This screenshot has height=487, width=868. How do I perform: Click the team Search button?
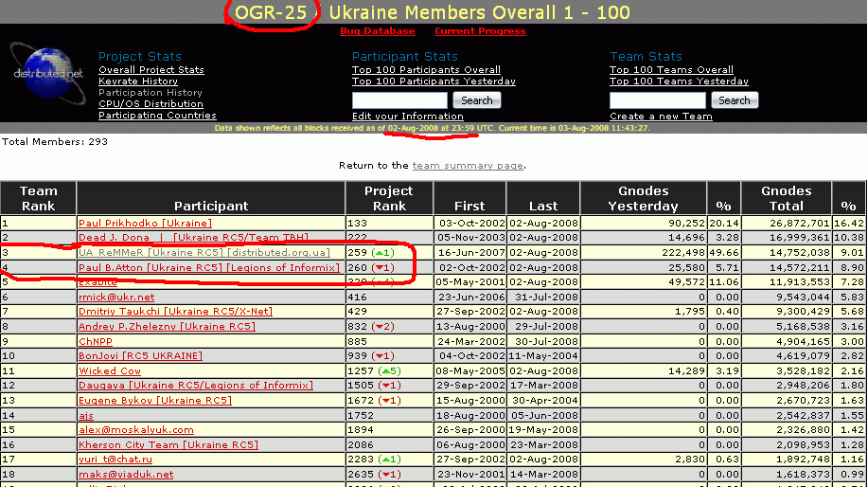tap(735, 100)
